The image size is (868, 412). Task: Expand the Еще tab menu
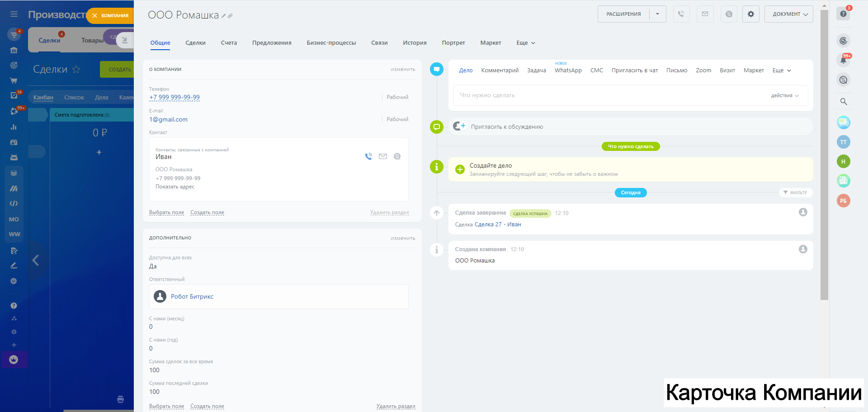point(525,43)
